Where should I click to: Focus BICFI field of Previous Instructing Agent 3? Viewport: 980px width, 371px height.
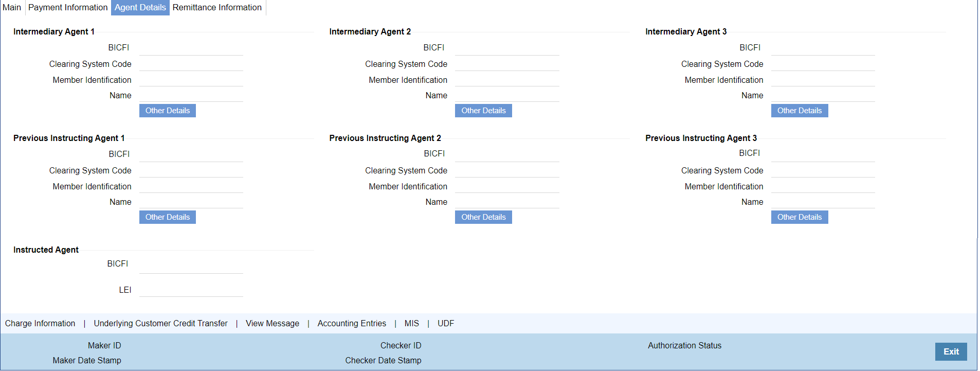coord(823,155)
